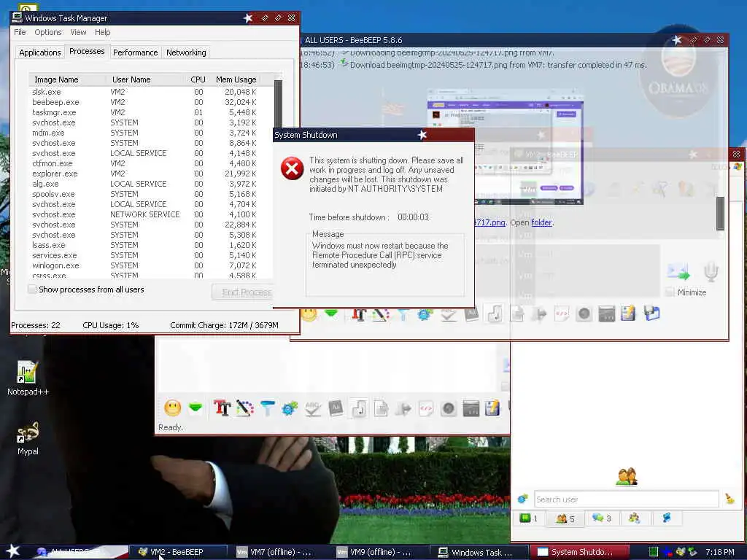Click blue globe icon left of Search user
747x560 pixels.
(522, 499)
